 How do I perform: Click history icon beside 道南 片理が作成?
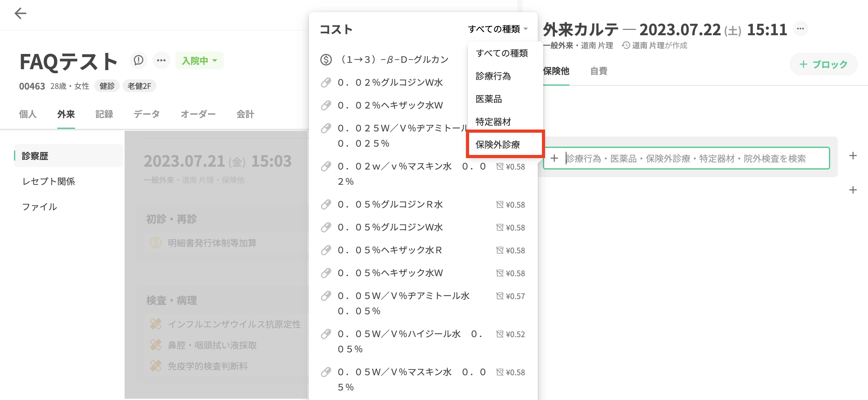pos(625,45)
